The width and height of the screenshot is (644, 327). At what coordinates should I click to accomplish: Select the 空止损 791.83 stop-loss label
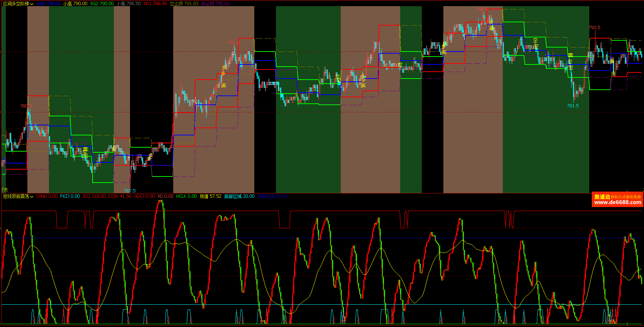coord(184,4)
